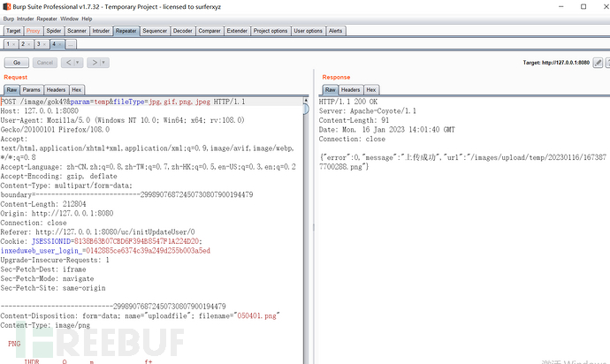Click the Burp Suite title bar icon

(x=6, y=6)
